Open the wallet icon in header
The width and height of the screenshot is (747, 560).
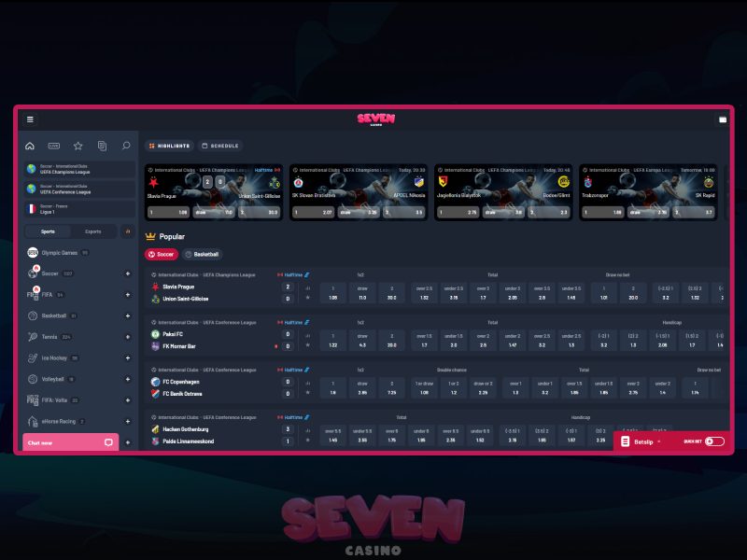click(722, 119)
